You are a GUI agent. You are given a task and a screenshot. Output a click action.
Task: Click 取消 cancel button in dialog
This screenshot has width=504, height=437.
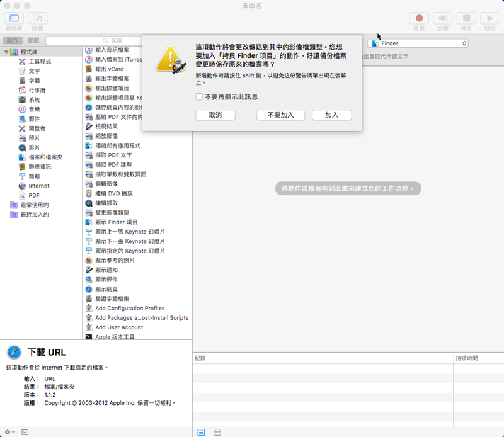point(215,115)
